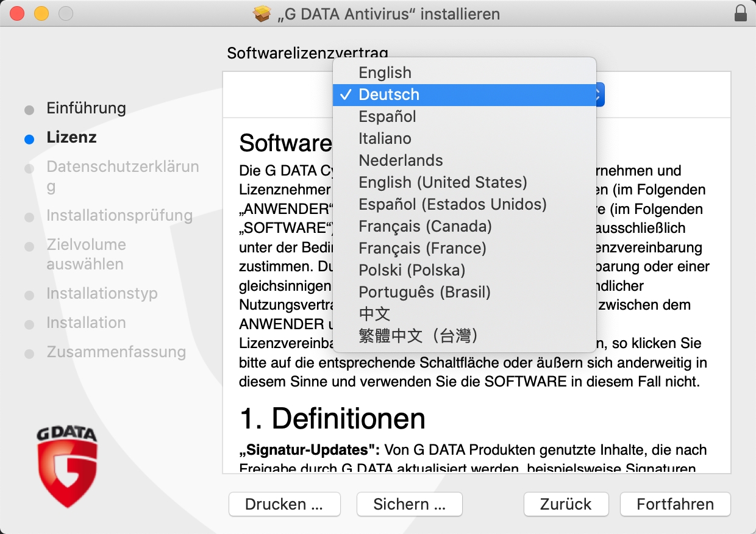This screenshot has width=756, height=534.
Task: Click the package icon in title bar
Action: point(262,13)
